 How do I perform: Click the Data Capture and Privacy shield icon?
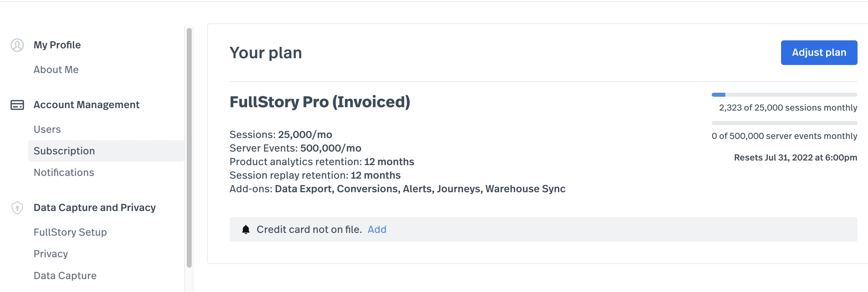(x=17, y=208)
